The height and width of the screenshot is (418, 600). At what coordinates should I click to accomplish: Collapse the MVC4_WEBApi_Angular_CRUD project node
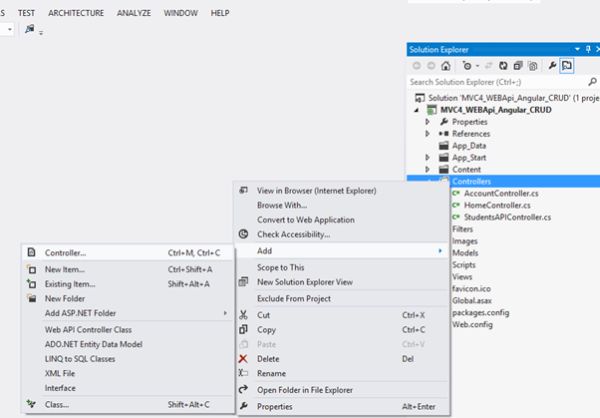tap(419, 109)
